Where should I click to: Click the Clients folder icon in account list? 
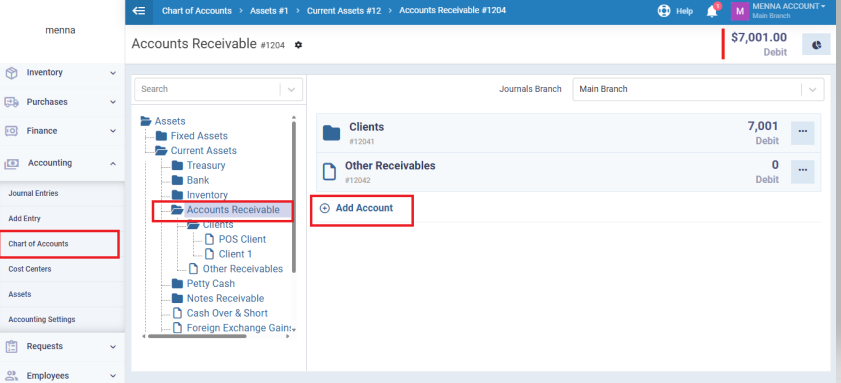click(331, 133)
